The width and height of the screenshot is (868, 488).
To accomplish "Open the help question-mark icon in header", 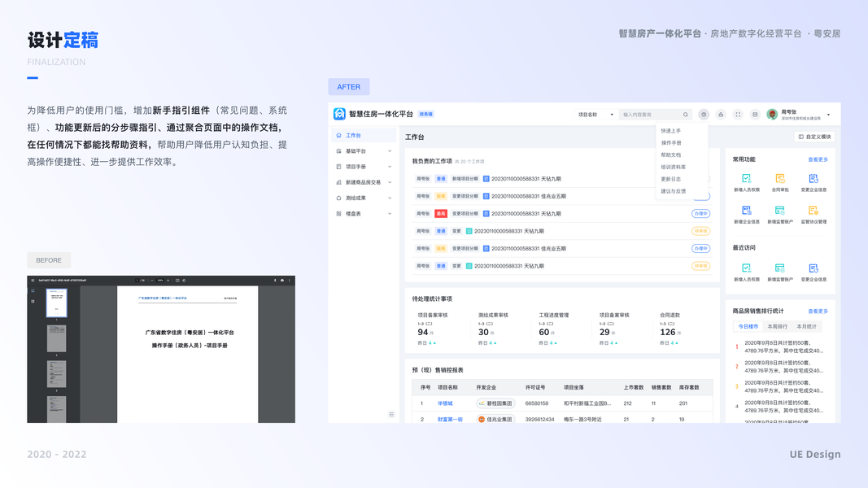I will (x=704, y=115).
